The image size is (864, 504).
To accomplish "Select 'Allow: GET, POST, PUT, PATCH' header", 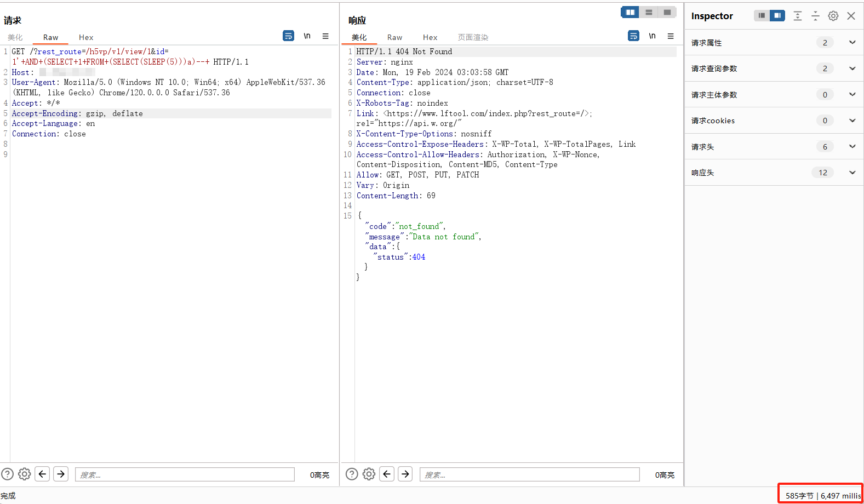I will [x=418, y=175].
